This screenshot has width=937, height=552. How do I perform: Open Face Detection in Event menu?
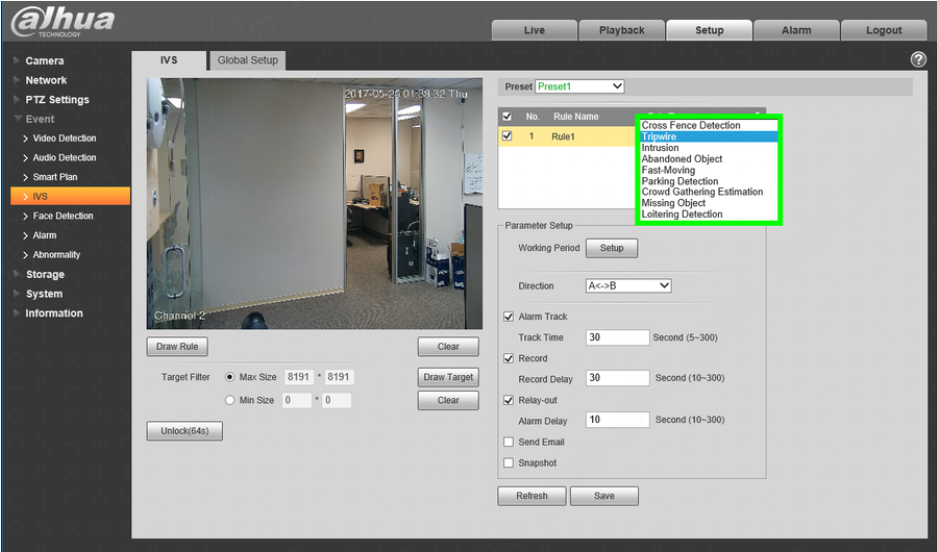coord(63,216)
